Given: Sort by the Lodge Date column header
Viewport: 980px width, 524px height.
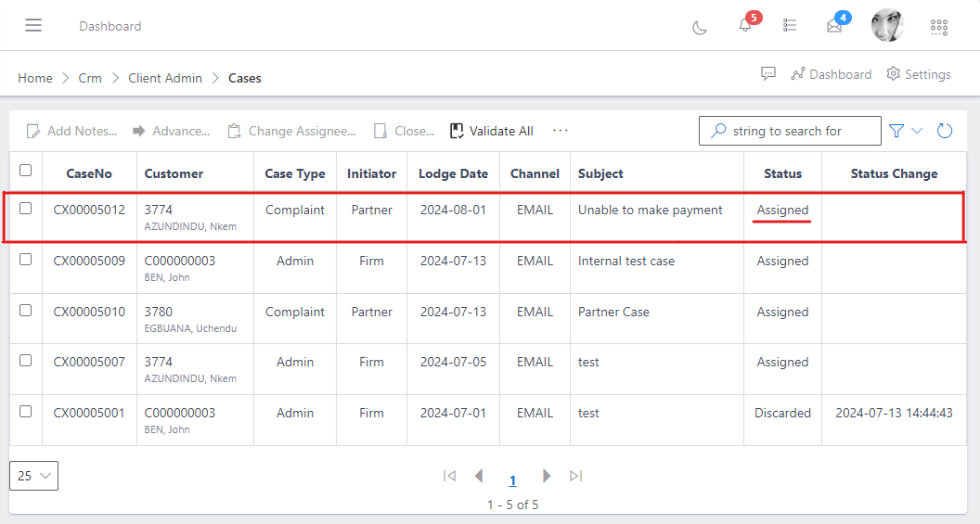Looking at the screenshot, I should tap(453, 173).
